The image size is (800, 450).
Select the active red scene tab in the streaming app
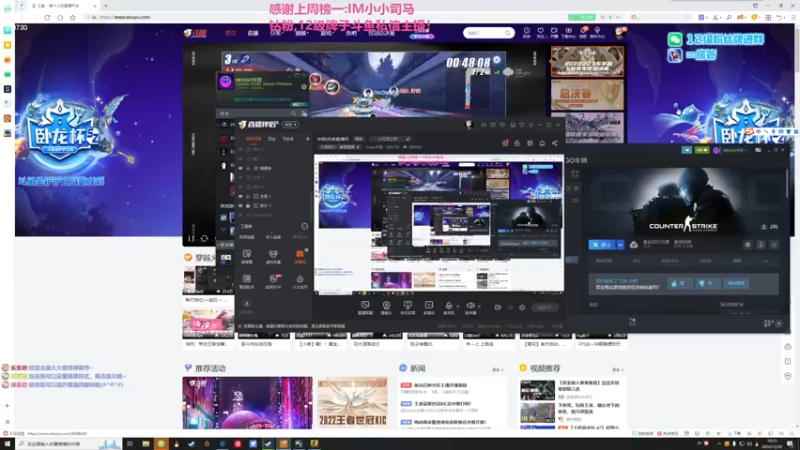[x=254, y=139]
